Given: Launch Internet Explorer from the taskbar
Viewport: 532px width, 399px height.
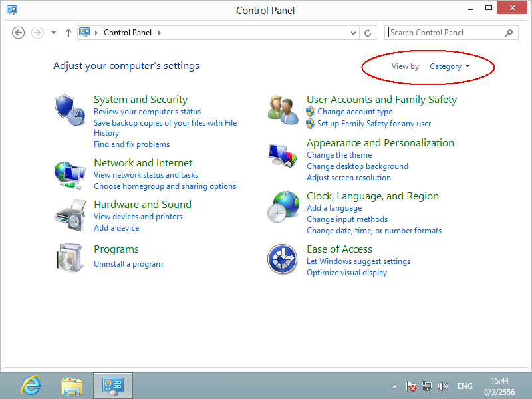Looking at the screenshot, I should 31,386.
